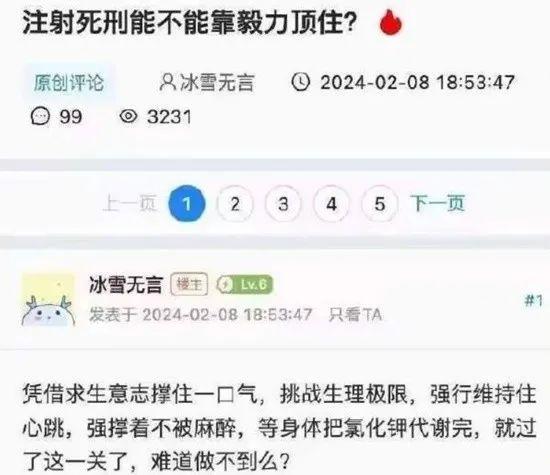
Task: Select the highlighted page 1 button
Action: tap(187, 204)
